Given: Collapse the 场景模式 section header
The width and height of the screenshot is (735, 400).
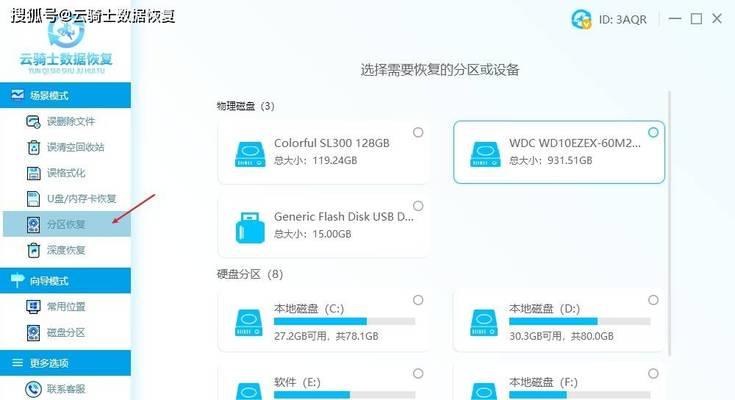Looking at the screenshot, I should click(x=66, y=95).
